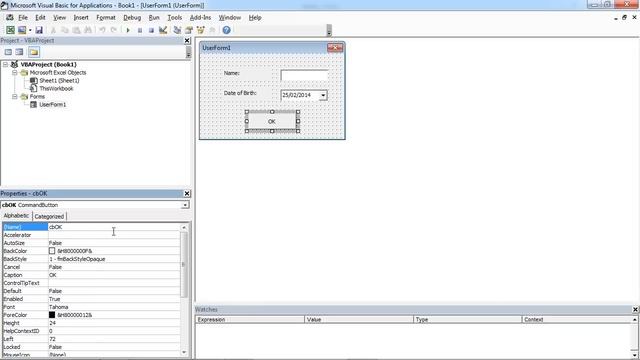The image size is (640, 360).
Task: Open the View menu
Action: pos(60,18)
